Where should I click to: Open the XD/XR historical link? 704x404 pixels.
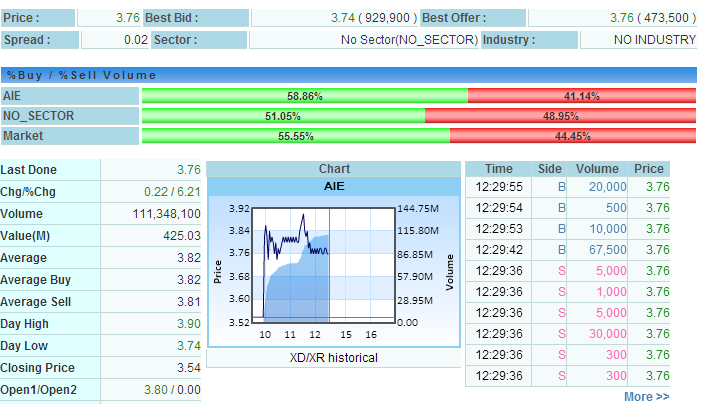[334, 357]
